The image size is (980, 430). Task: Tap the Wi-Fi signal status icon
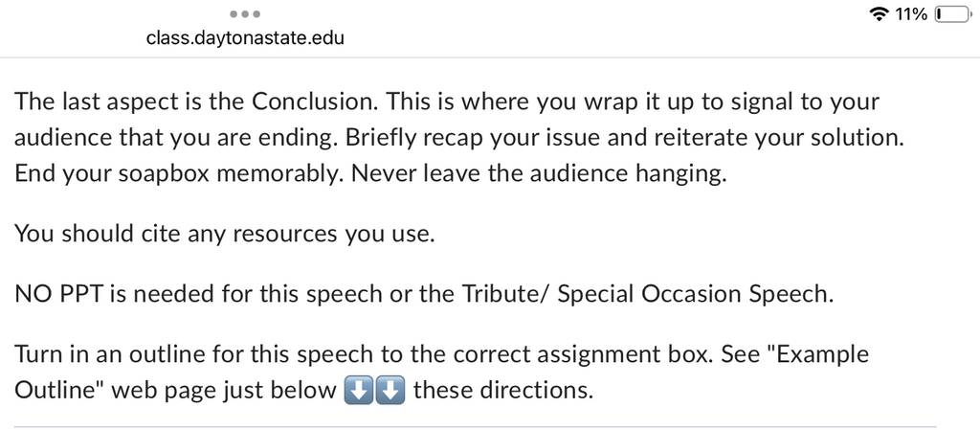880,15
